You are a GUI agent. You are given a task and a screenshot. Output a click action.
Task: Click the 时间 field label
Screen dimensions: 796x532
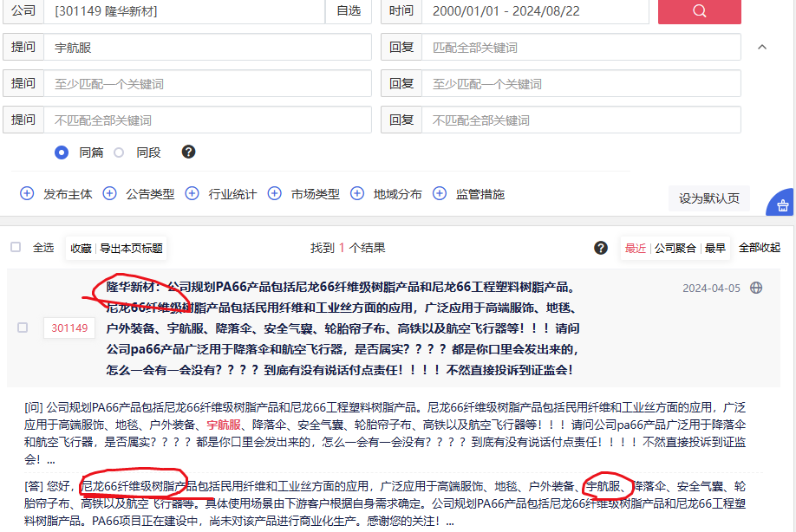(401, 11)
